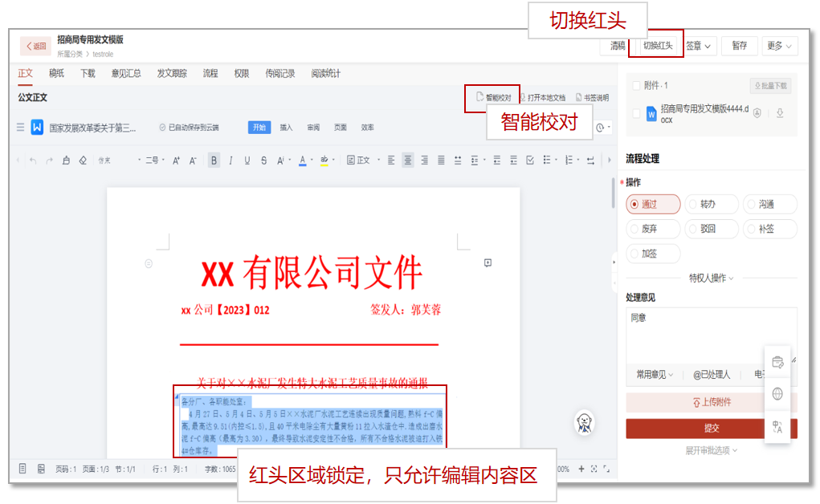Open the hamburger menu beside WPS icon
The width and height of the screenshot is (820, 504).
[20, 127]
